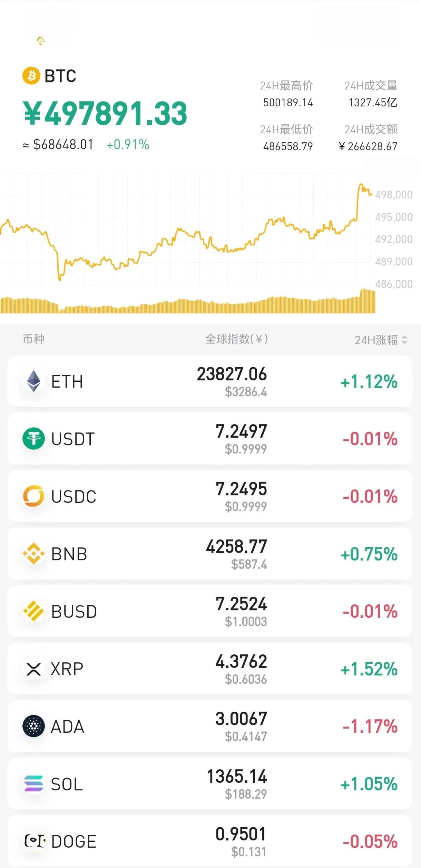Image resolution: width=421 pixels, height=868 pixels.
Task: Tap the BNB coin icon
Action: (x=34, y=554)
